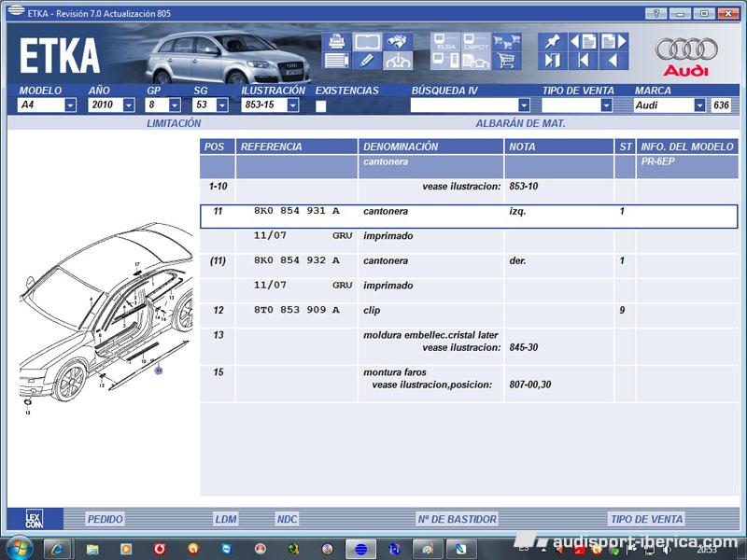Click the vehicle info icon
The image size is (747, 560).
tap(398, 61)
